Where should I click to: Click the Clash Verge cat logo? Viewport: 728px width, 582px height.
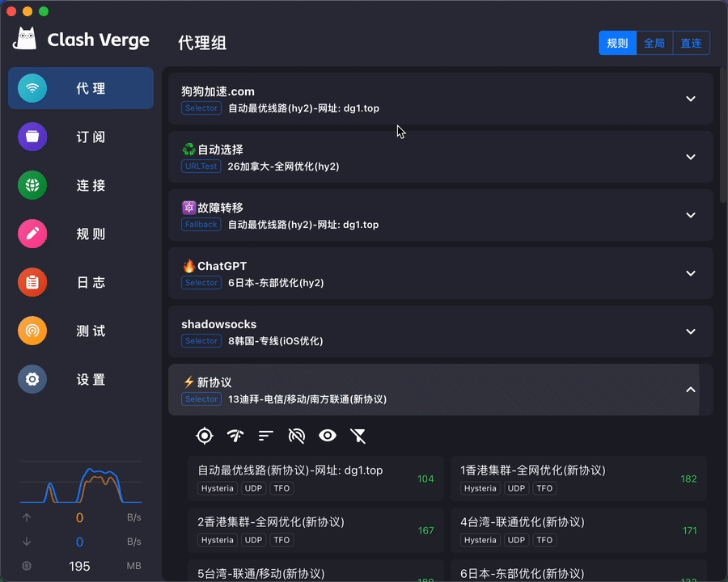pyautogui.click(x=27, y=39)
